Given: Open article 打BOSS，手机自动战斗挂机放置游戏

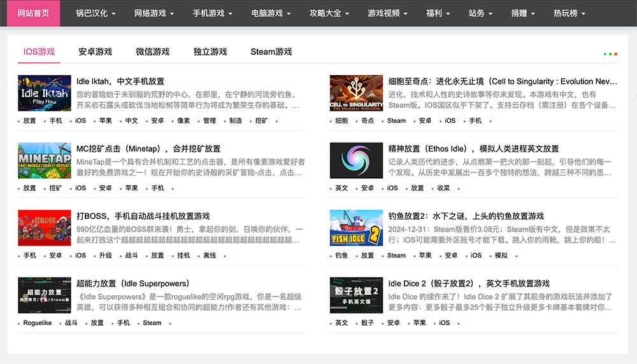Looking at the screenshot, I should tap(143, 216).
